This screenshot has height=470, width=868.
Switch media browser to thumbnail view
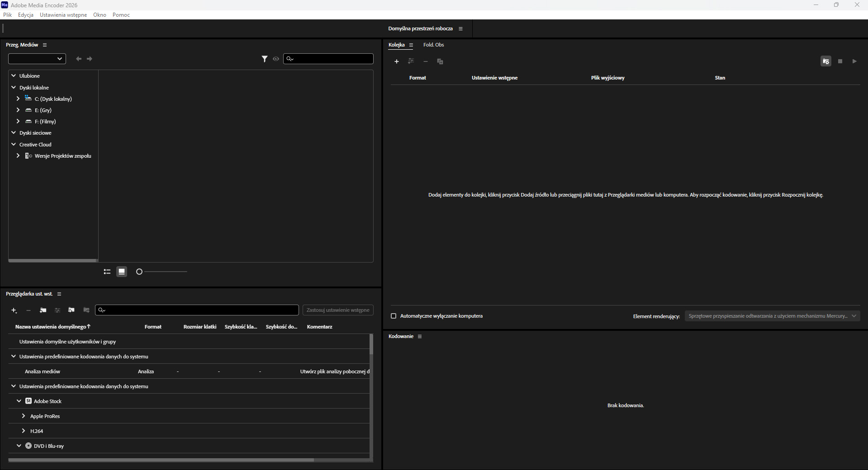[x=122, y=272]
